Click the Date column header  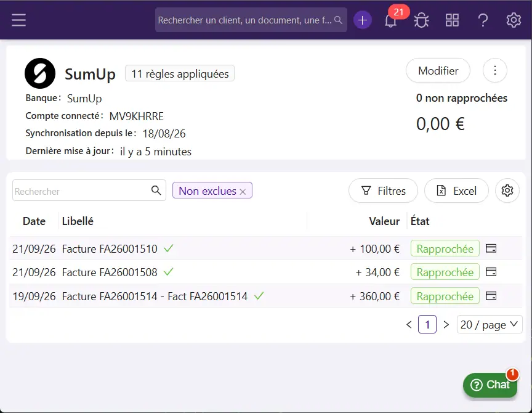point(34,221)
